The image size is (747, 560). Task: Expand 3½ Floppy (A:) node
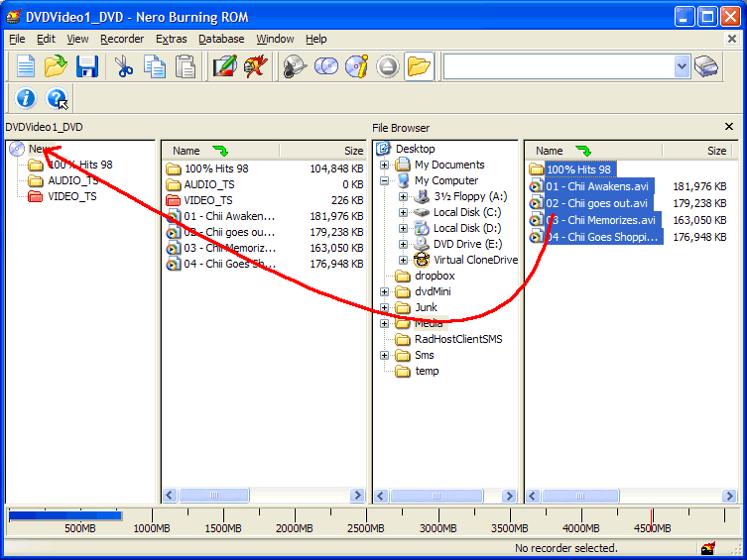point(403,196)
